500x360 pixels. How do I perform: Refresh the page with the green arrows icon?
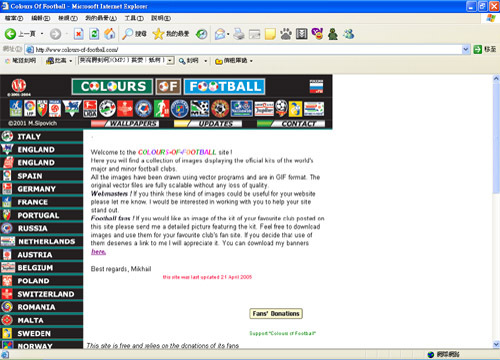tap(94, 34)
